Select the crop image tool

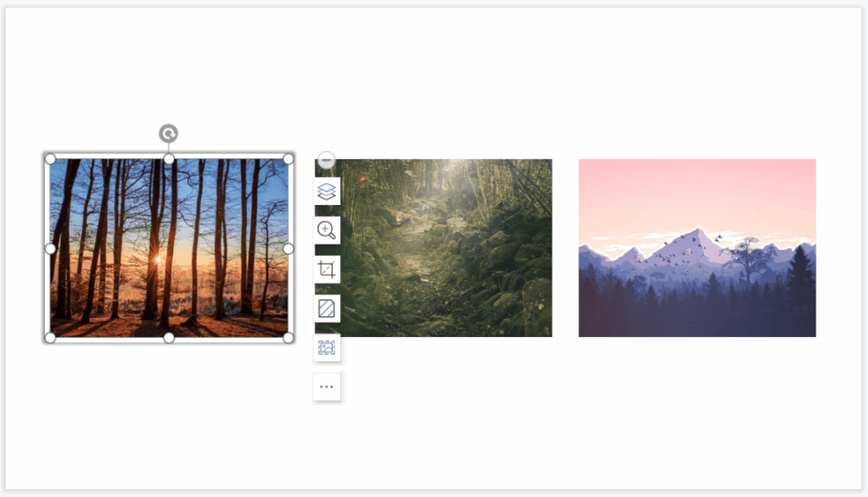tap(327, 269)
